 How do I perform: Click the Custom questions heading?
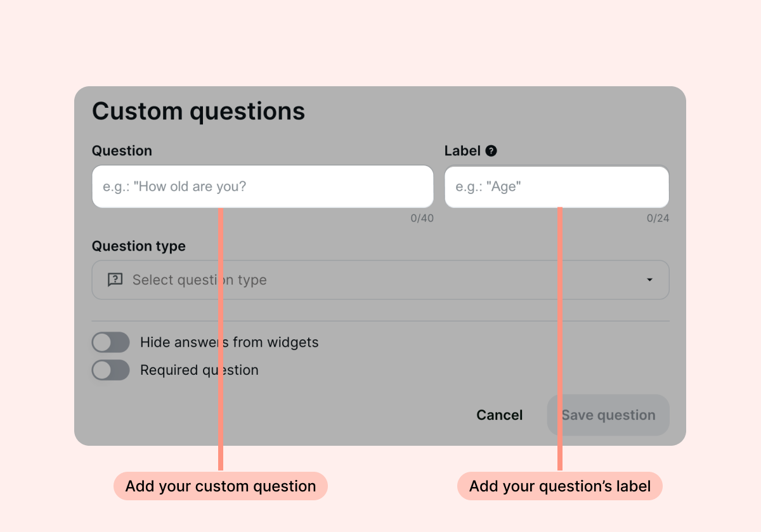tap(198, 111)
